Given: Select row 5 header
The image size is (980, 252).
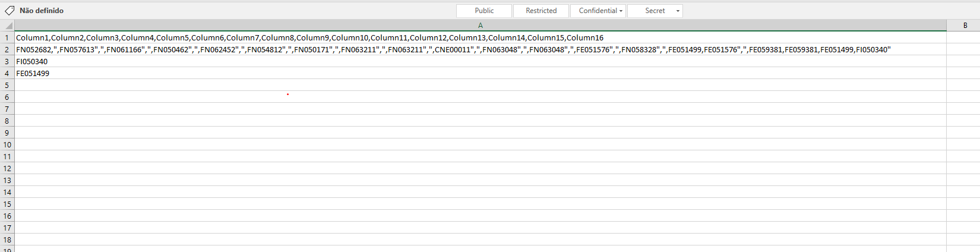Looking at the screenshot, I should (7, 85).
